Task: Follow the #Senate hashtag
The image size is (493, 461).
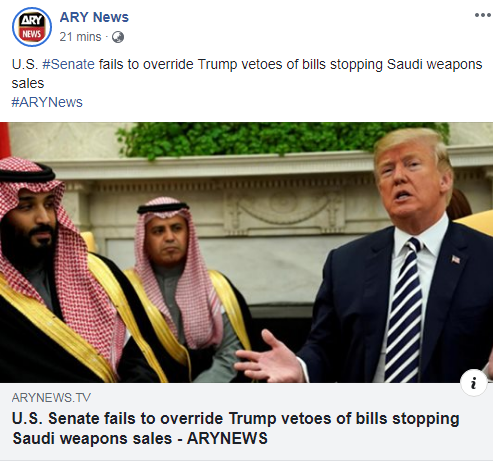Action: coord(69,64)
